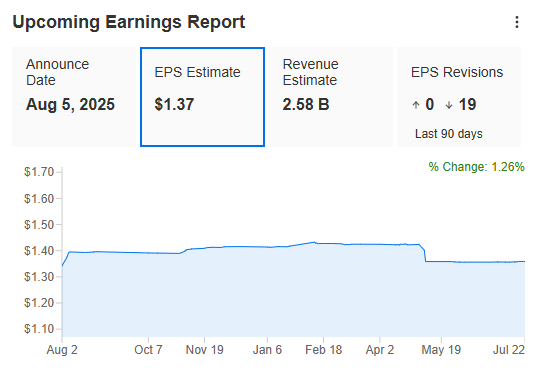Click the Jul 22 axis marker
This screenshot has width=534, height=376.
(x=509, y=350)
